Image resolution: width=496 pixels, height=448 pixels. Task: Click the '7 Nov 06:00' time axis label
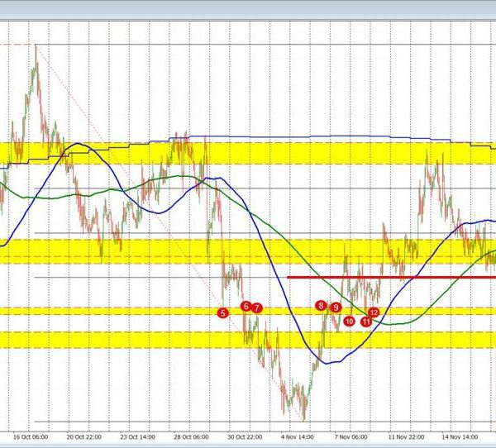click(351, 437)
